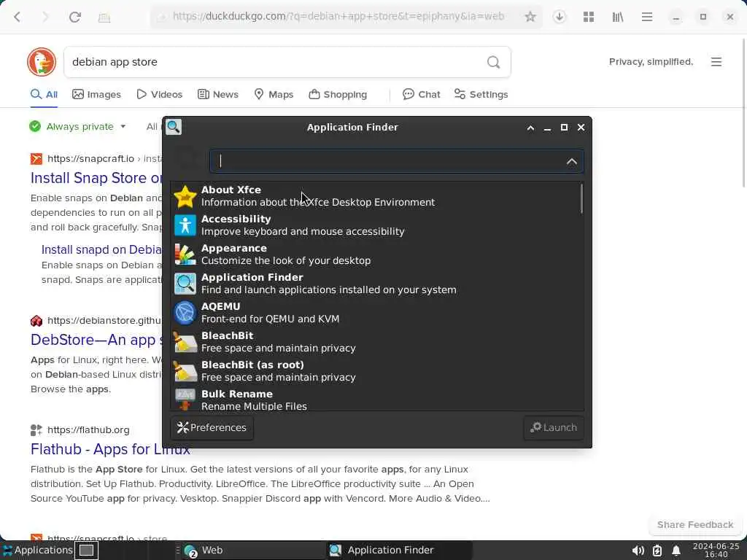Open DuckDuckGo search Settings
747x560 pixels.
click(481, 94)
